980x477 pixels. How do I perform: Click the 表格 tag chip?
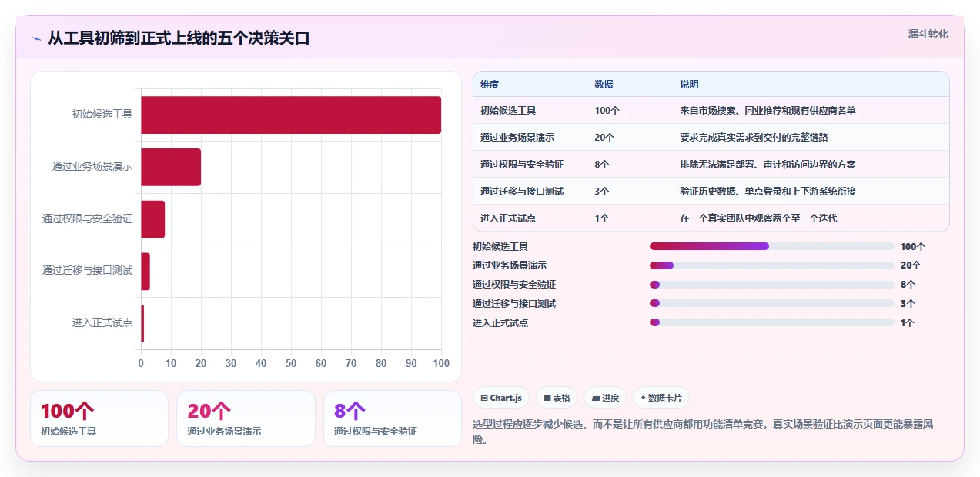point(557,398)
